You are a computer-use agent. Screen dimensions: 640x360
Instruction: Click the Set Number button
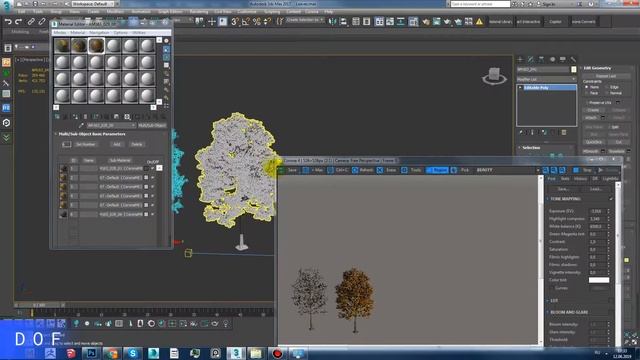[86, 144]
